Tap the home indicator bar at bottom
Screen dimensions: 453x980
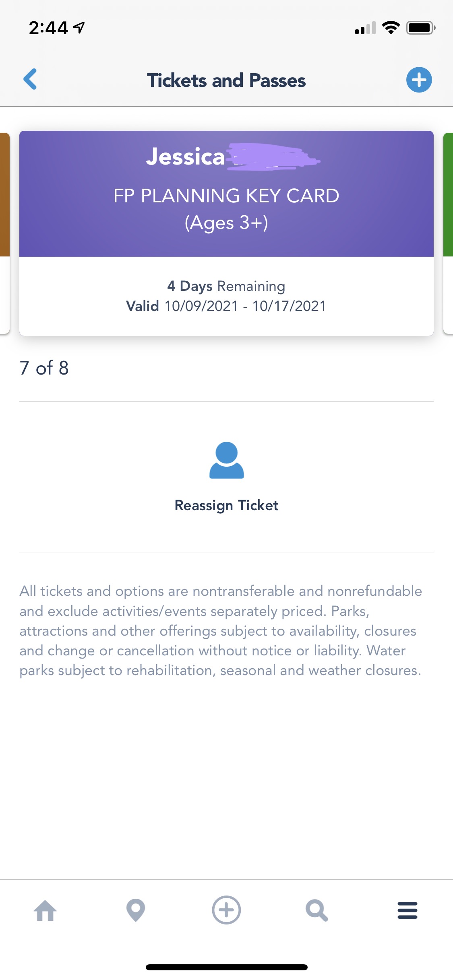226,967
